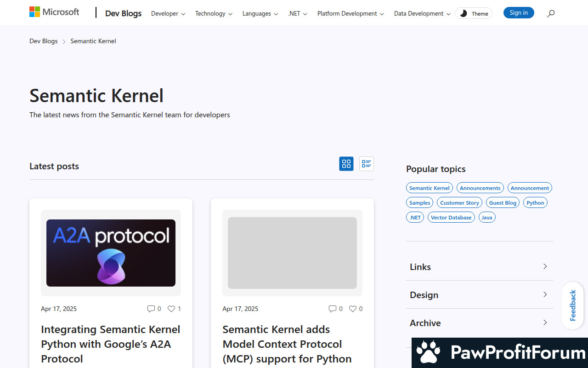Open the Developer dropdown menu

[168, 13]
